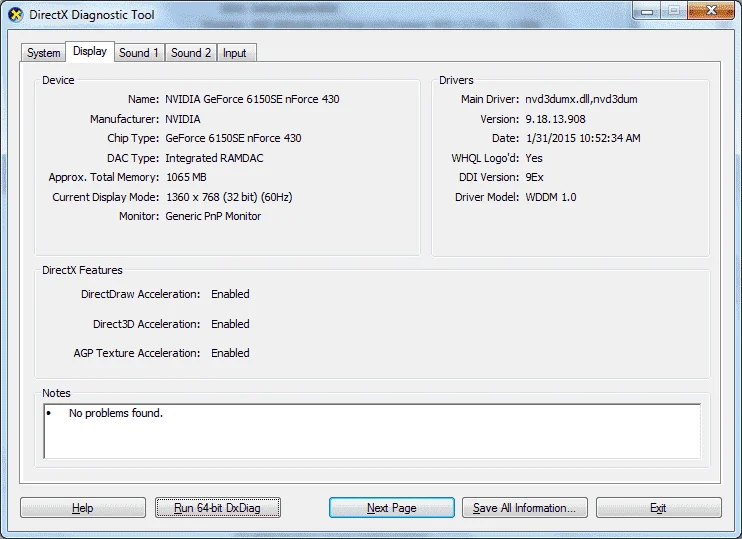The width and height of the screenshot is (742, 539).
Task: Click DAC type value 'Integrated RAMDAC'
Action: point(214,158)
